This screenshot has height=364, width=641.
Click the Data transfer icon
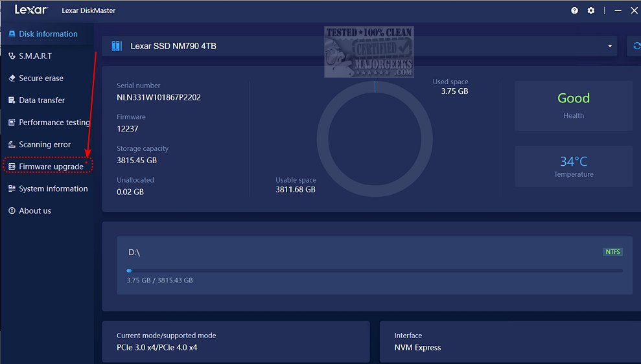point(12,100)
